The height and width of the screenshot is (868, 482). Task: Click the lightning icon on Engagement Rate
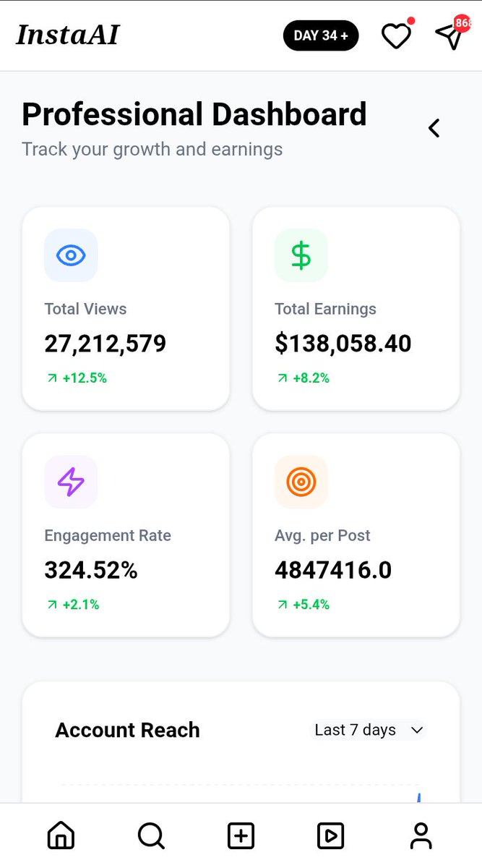click(71, 482)
